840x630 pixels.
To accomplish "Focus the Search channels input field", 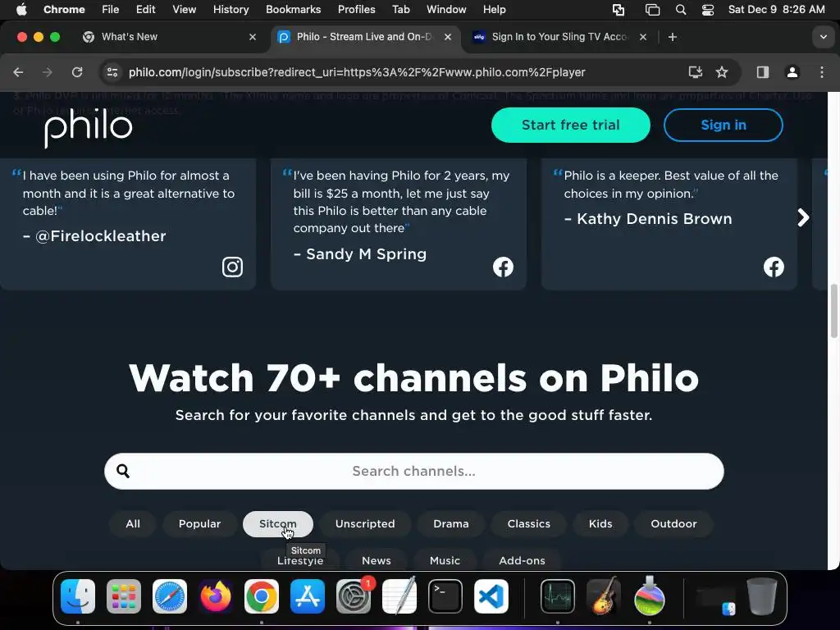I will (414, 471).
